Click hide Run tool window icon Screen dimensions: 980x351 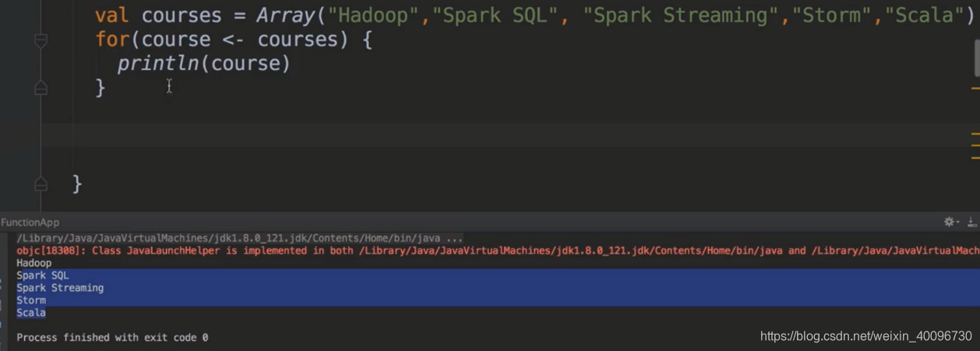(x=971, y=222)
